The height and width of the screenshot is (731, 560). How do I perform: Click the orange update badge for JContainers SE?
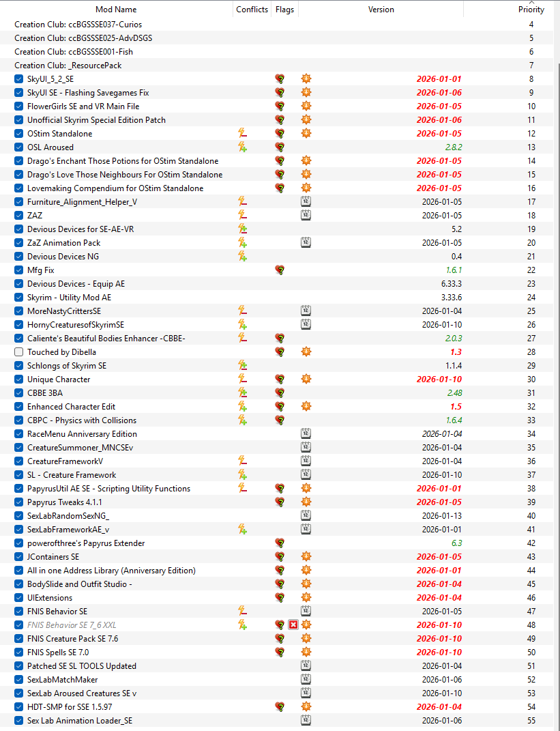point(306,556)
